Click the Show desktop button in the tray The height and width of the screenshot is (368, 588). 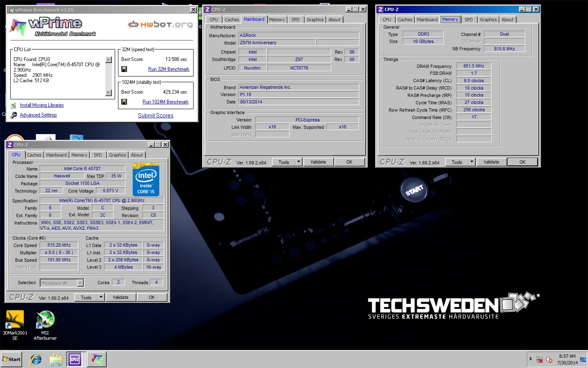tap(583, 359)
